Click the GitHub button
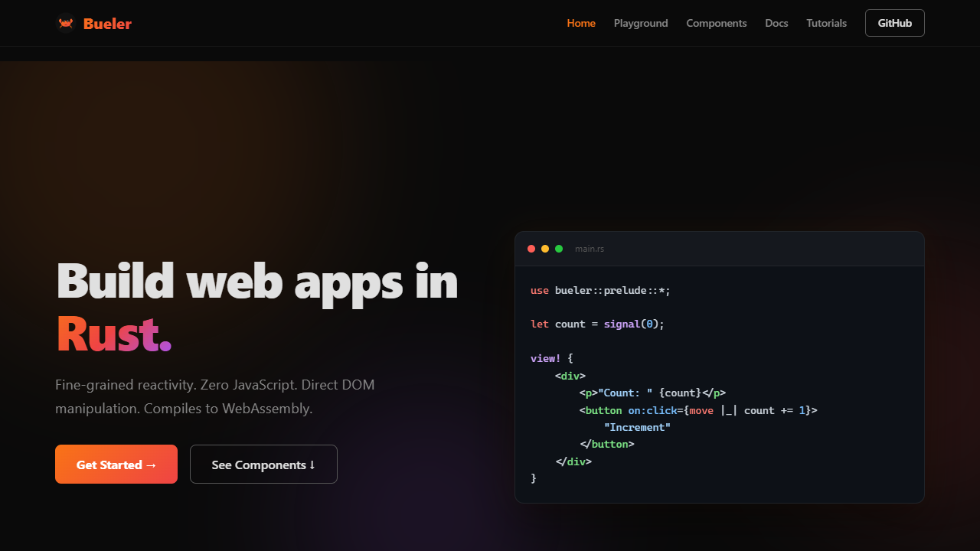 point(895,23)
